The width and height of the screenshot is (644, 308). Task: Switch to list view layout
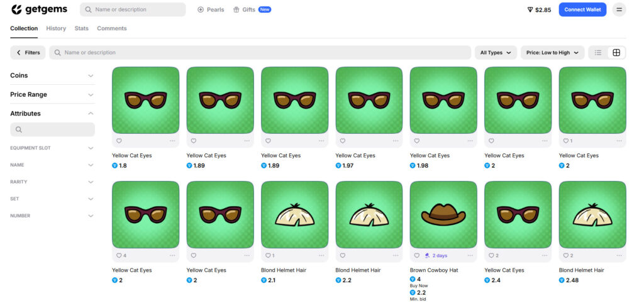pyautogui.click(x=598, y=53)
